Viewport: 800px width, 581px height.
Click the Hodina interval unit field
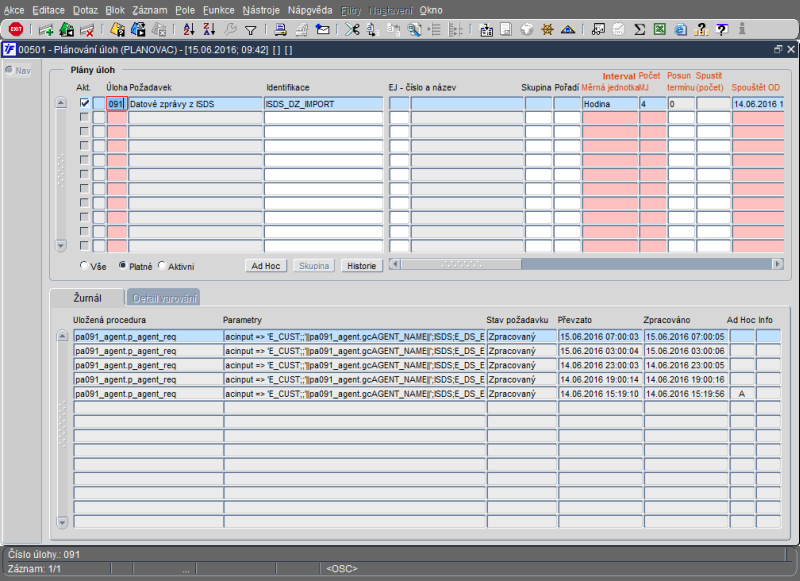[x=610, y=104]
